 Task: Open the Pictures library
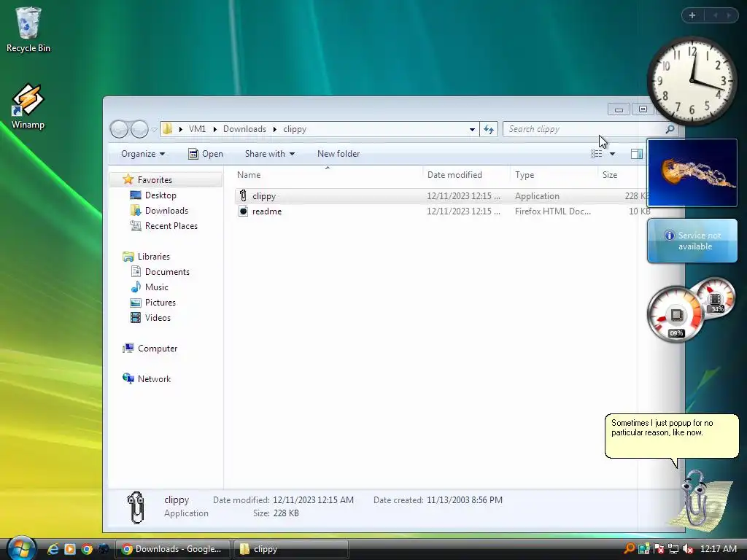point(160,303)
